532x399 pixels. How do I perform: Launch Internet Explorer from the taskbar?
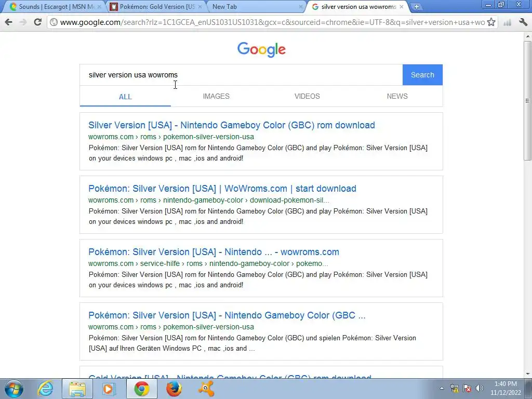(46, 389)
